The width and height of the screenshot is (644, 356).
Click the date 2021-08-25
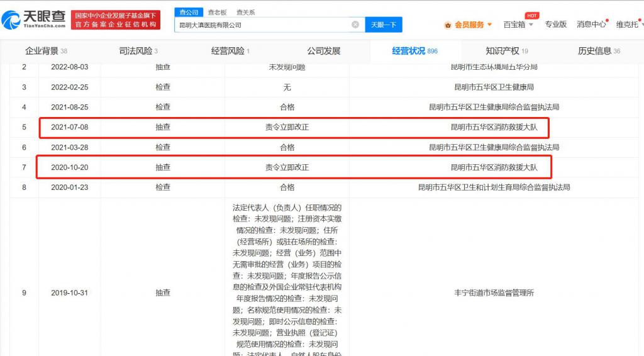pos(69,107)
